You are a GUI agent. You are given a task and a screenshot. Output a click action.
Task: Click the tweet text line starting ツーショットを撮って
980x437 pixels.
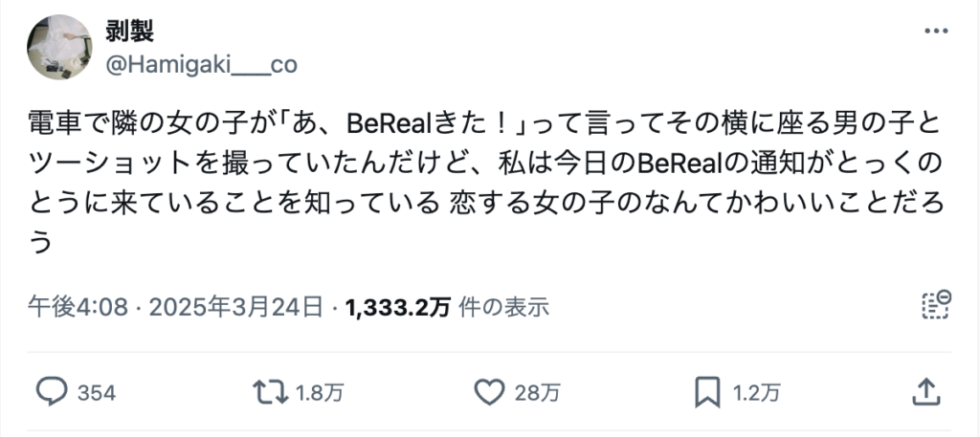[484, 164]
